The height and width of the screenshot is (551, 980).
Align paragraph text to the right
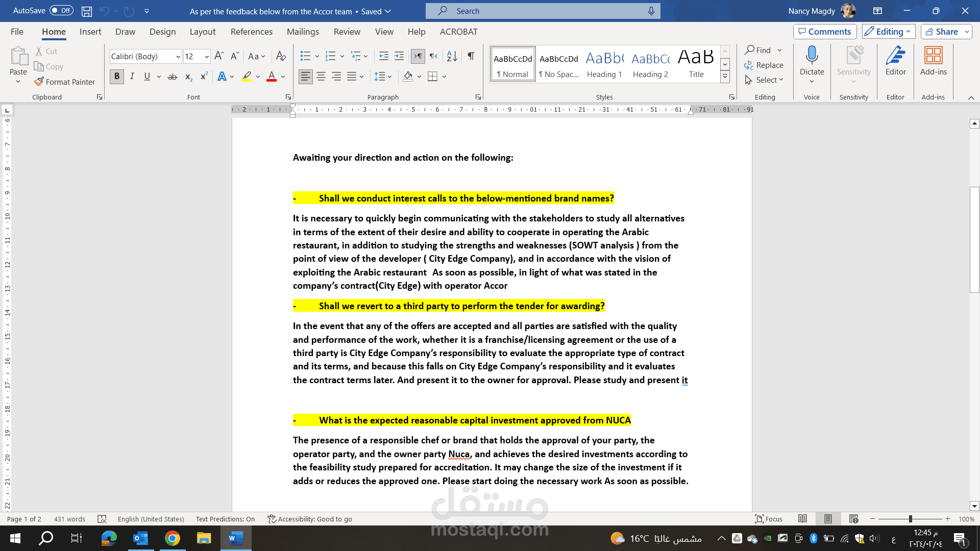336,77
